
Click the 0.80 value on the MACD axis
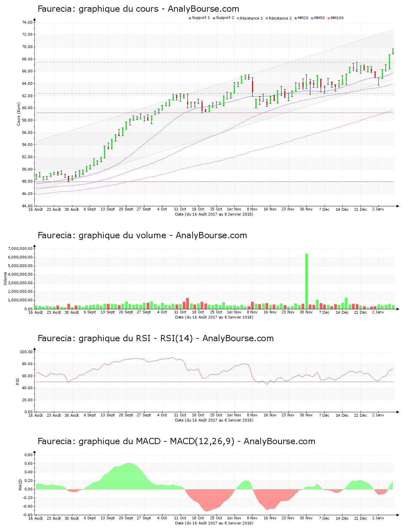(x=28, y=455)
